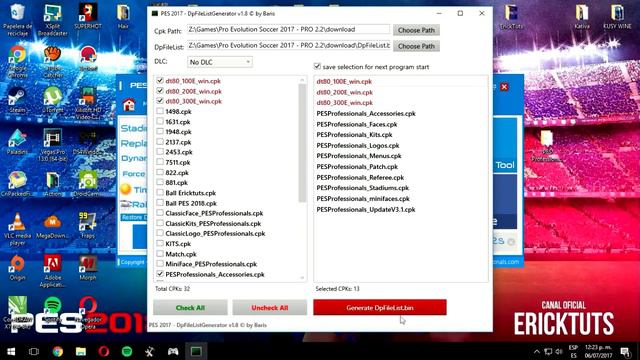Open the Morph desktop shortcut
The height and width of the screenshot is (360, 640).
88,268
